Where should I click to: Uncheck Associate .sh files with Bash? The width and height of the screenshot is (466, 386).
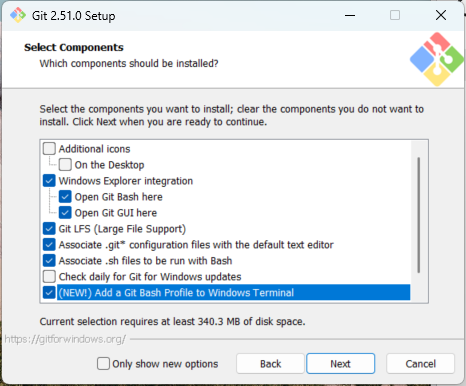(49, 261)
